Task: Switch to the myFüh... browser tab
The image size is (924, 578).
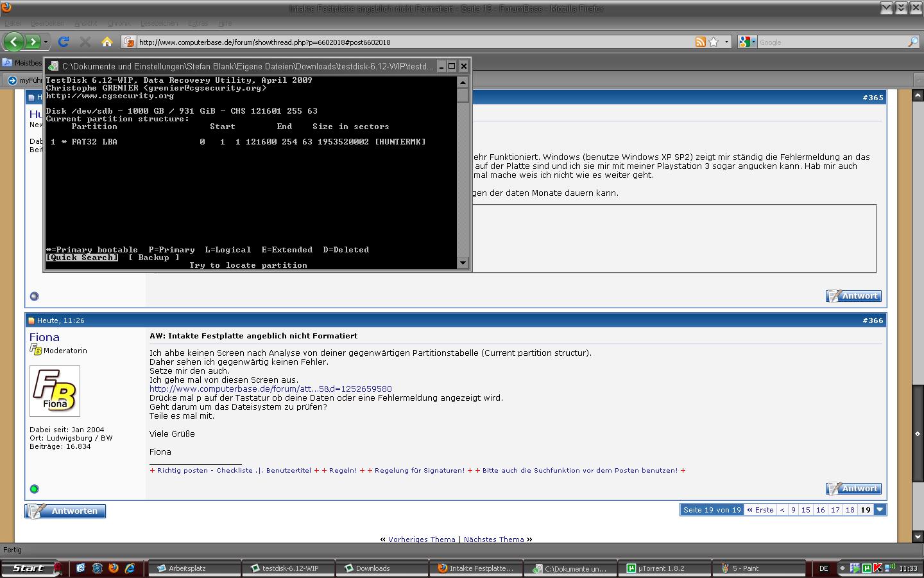Action: [x=23, y=80]
